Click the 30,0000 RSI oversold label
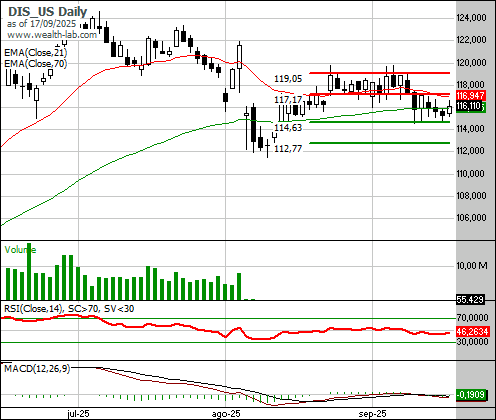This screenshot has height=420, width=496. tap(472, 342)
